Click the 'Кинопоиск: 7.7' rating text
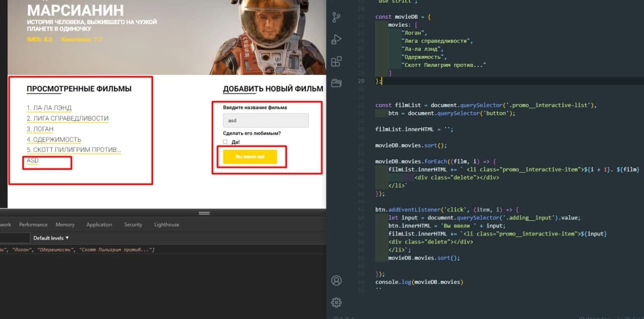The image size is (644, 319). point(83,39)
